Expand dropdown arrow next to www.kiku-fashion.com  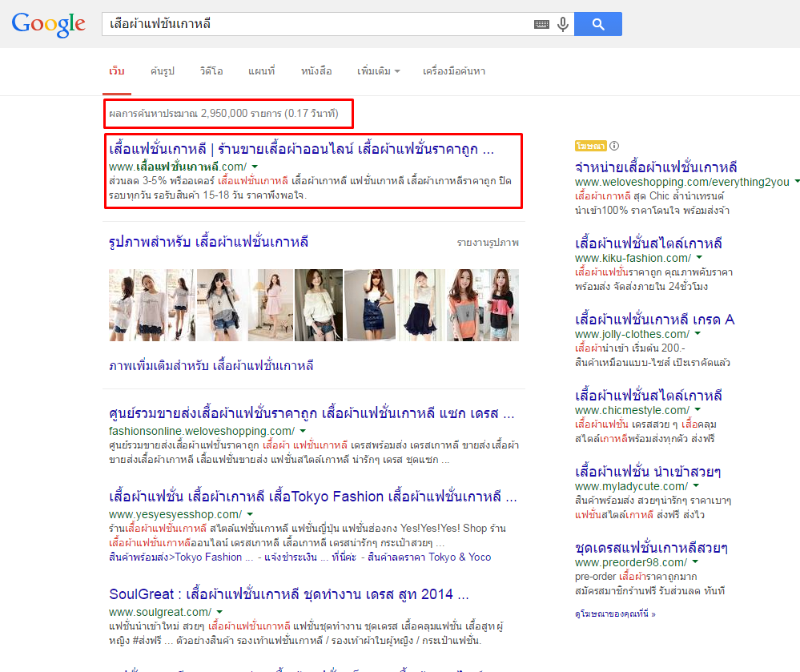699,258
